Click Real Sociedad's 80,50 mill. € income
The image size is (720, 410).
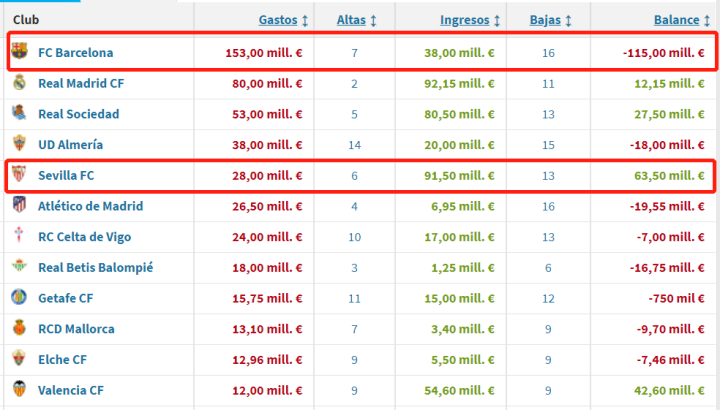pyautogui.click(x=459, y=114)
